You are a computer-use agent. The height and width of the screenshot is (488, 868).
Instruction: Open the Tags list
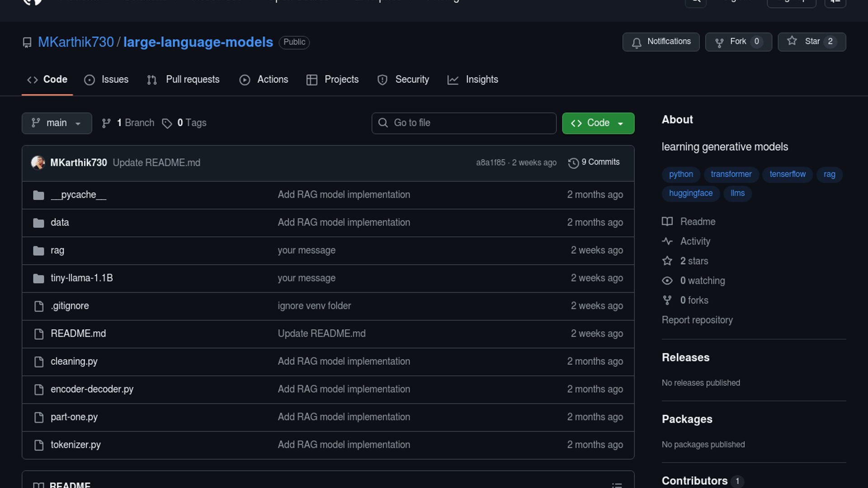point(184,123)
